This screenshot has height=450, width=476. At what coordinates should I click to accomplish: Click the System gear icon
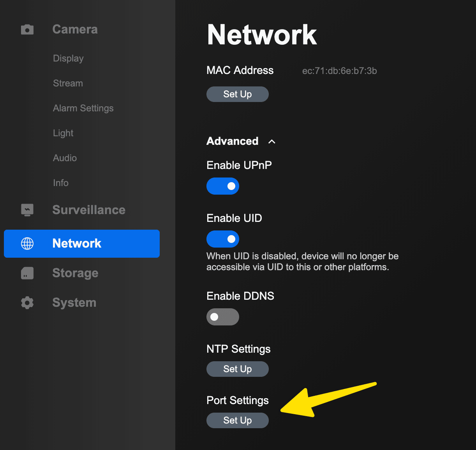[x=27, y=303]
